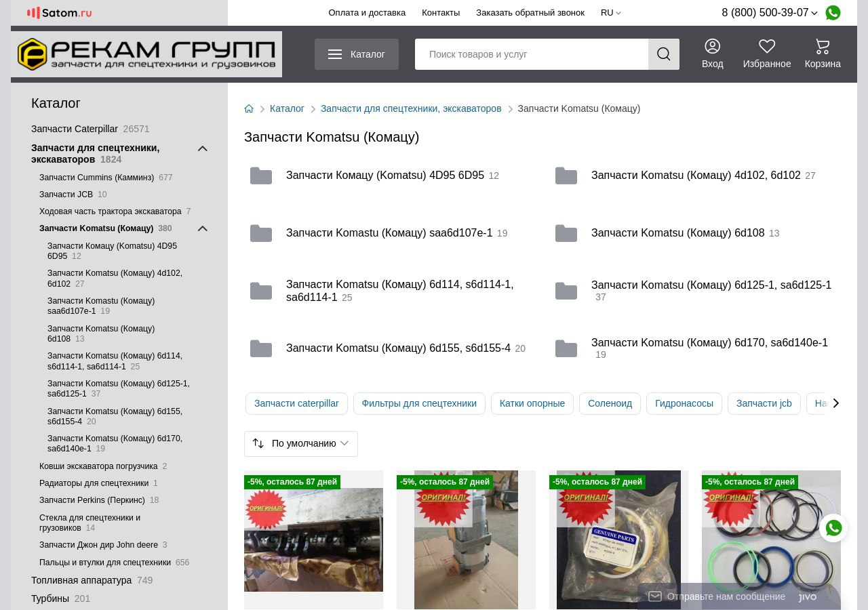Click the green WhatsApp icon in header
Viewport: 868px width, 610px height.
(x=833, y=13)
